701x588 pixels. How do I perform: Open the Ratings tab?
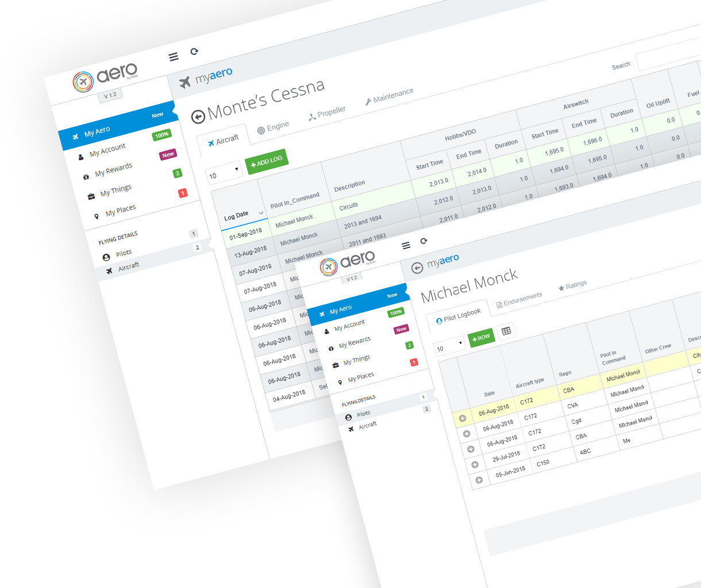click(572, 285)
